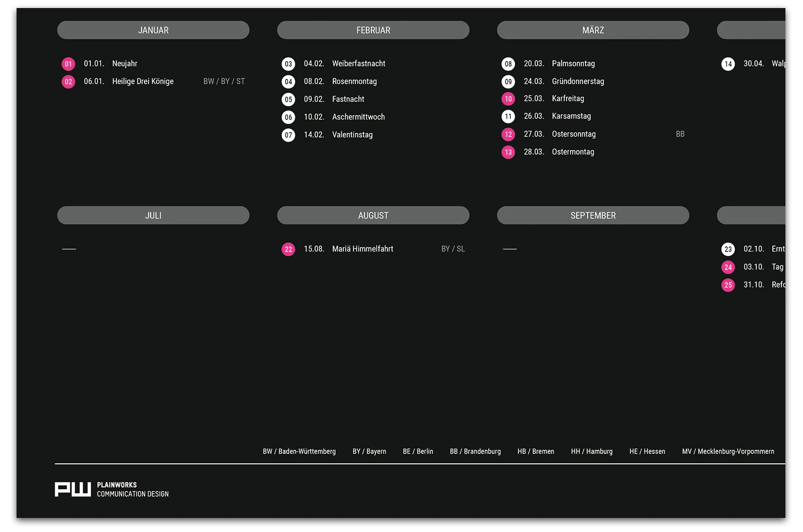
Task: Open the Ostersonntag holiday entry
Action: (x=574, y=134)
